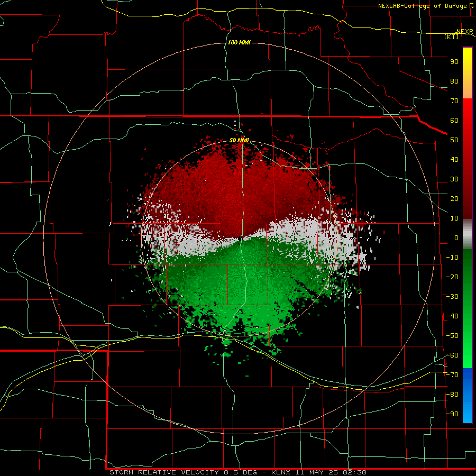Screen dimensions: 476x476
Task: Select the 30 value on velocity scale
Action: point(454,179)
